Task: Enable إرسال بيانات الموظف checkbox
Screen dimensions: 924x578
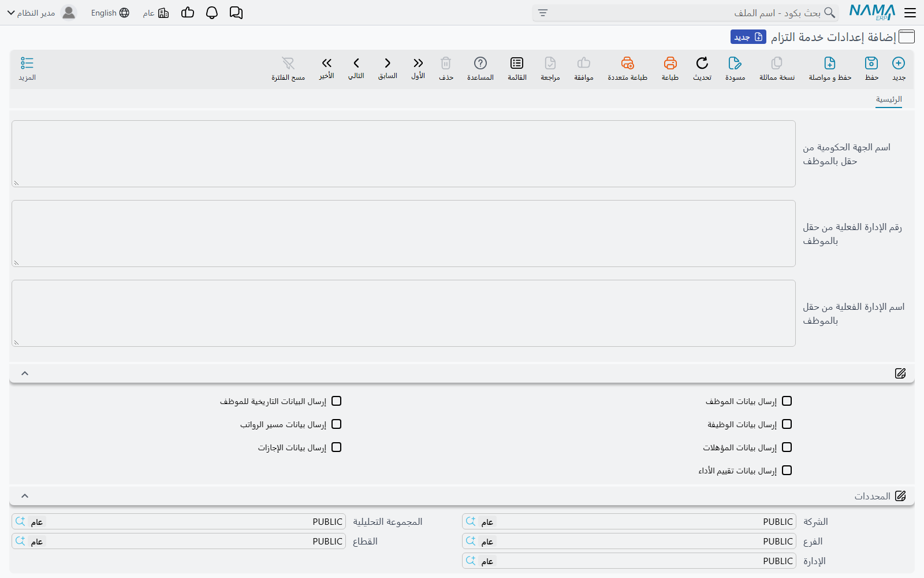Action: [x=787, y=401]
